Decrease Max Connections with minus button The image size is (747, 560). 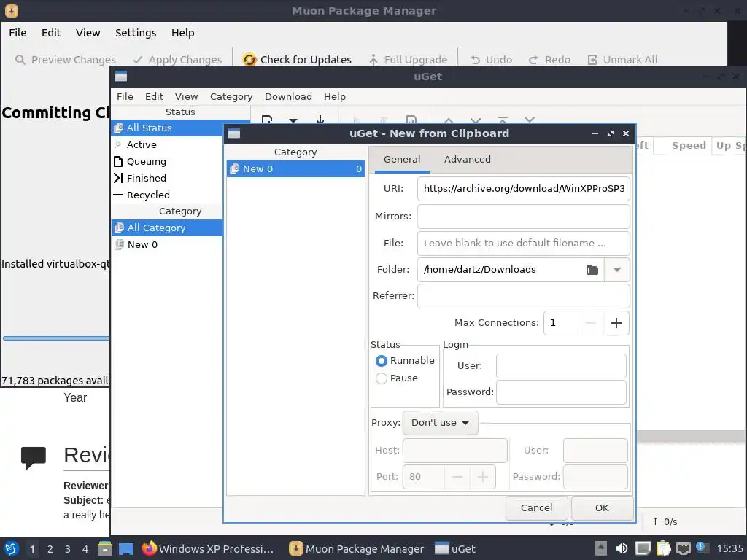tap(591, 323)
